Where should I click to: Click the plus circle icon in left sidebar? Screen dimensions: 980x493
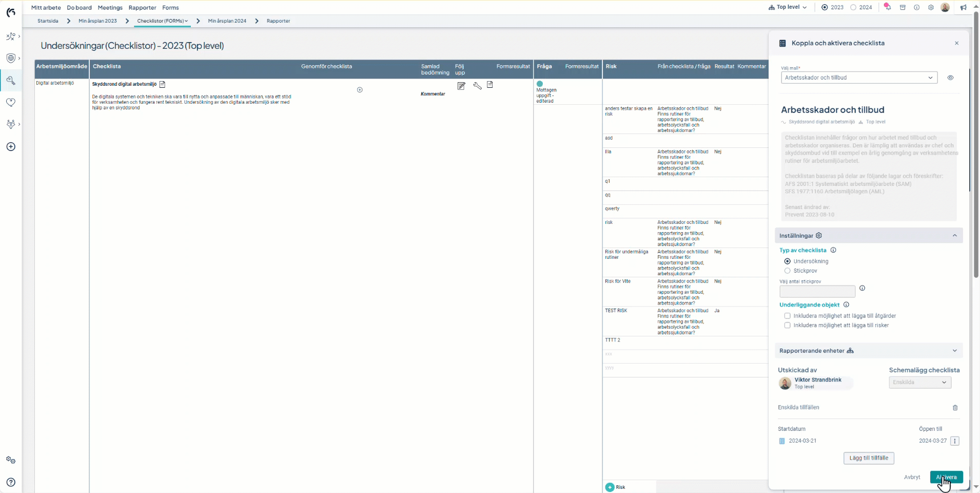tap(11, 147)
